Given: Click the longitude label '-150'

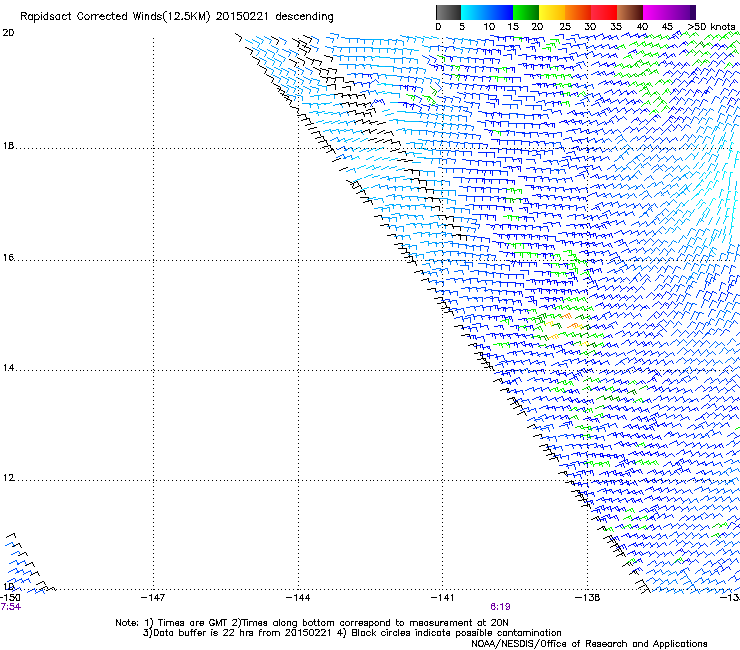Looking at the screenshot, I should tap(10, 598).
